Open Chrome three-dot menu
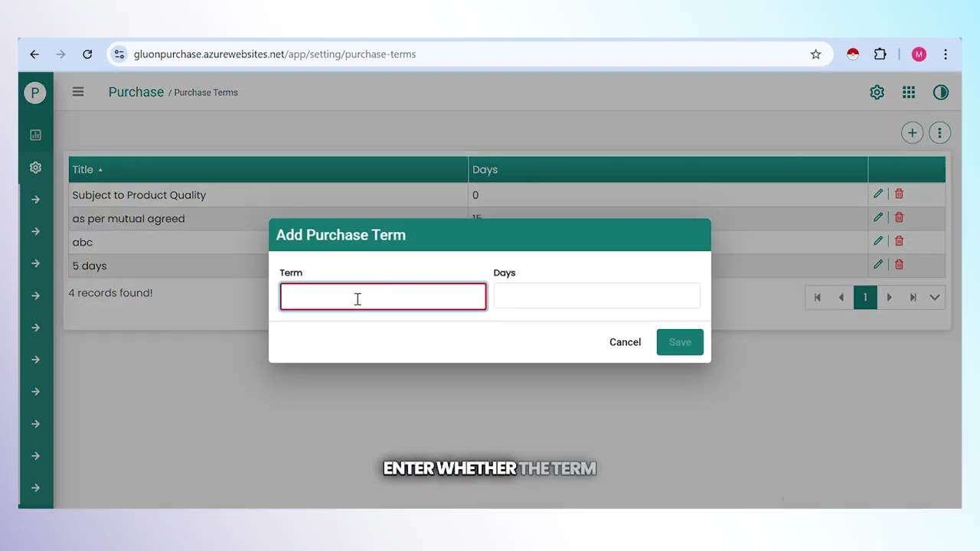 946,54
